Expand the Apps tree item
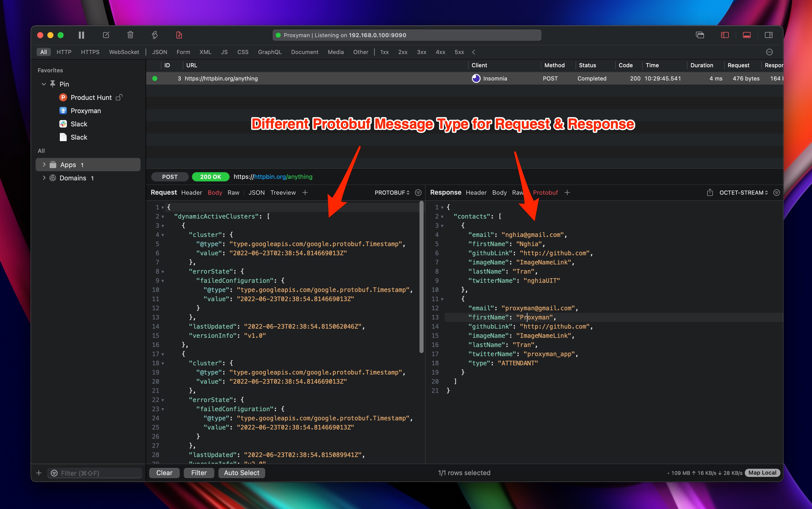The width and height of the screenshot is (812, 509). pyautogui.click(x=44, y=165)
